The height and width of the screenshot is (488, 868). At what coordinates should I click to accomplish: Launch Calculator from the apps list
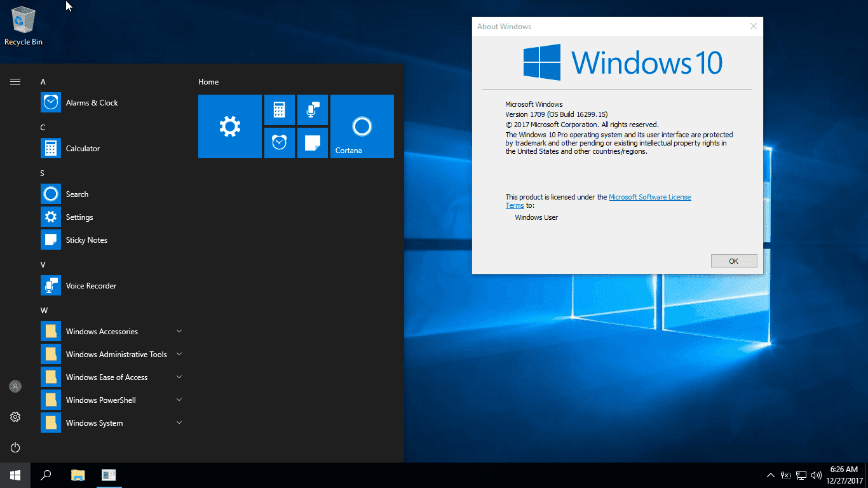click(83, 148)
